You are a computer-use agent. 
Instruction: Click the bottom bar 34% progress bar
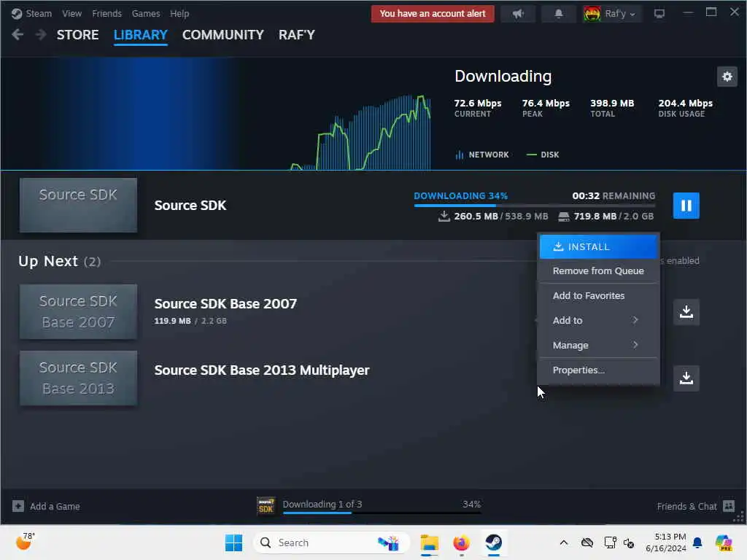pyautogui.click(x=382, y=513)
